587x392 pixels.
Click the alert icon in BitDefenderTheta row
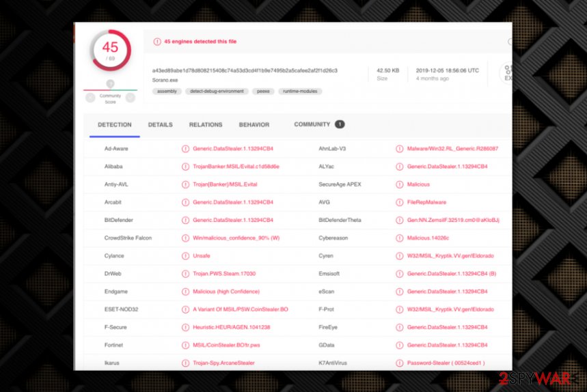point(400,221)
